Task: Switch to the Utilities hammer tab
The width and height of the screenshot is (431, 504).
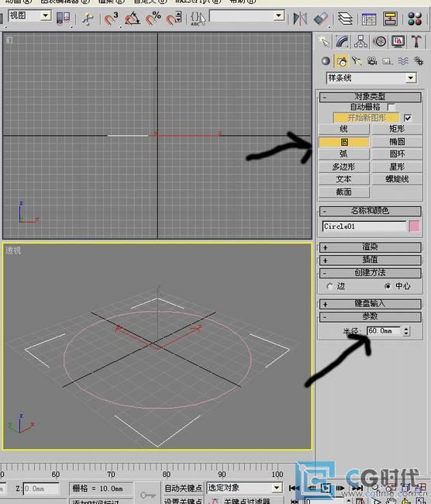Action: tap(416, 41)
